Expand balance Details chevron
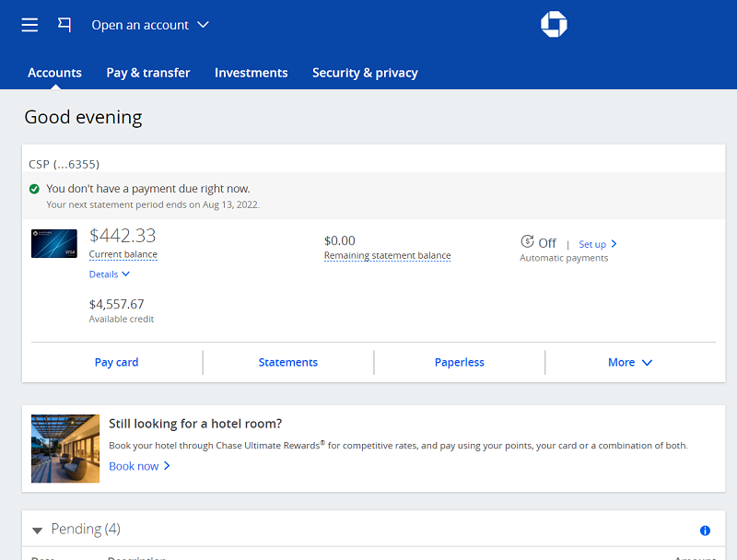 [110, 274]
